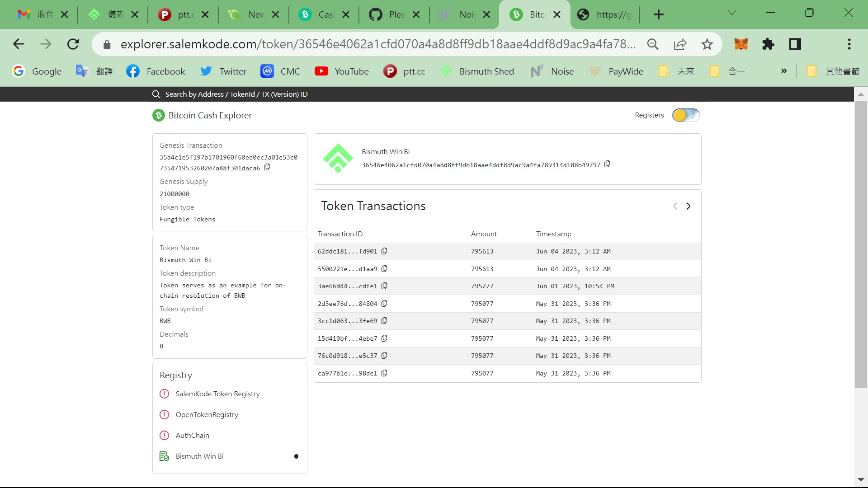
Task: Go back to the previous page
Action: coord(19,44)
